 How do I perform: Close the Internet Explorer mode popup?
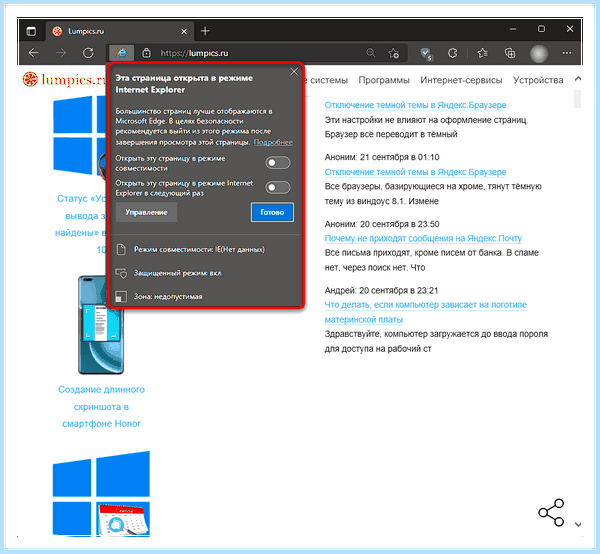(x=294, y=72)
